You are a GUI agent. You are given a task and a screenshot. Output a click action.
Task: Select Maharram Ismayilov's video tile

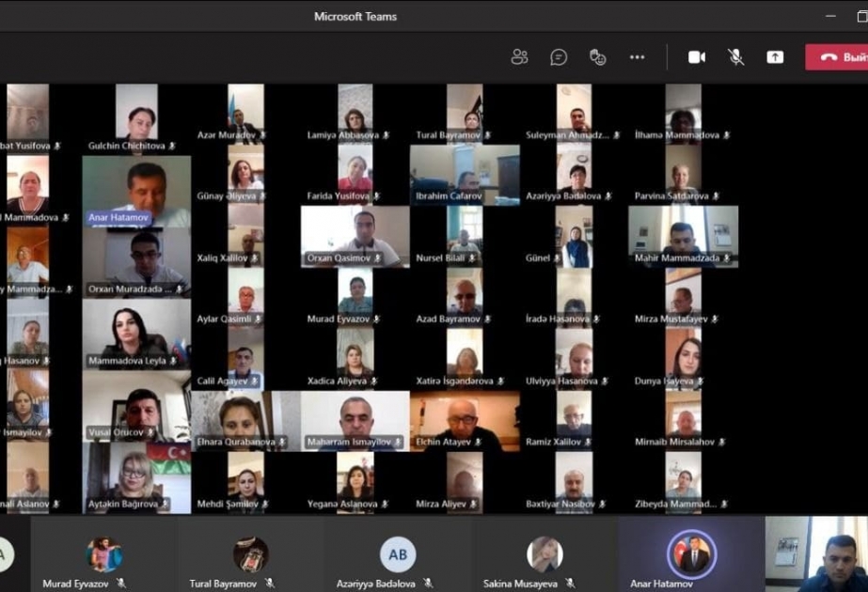click(355, 421)
